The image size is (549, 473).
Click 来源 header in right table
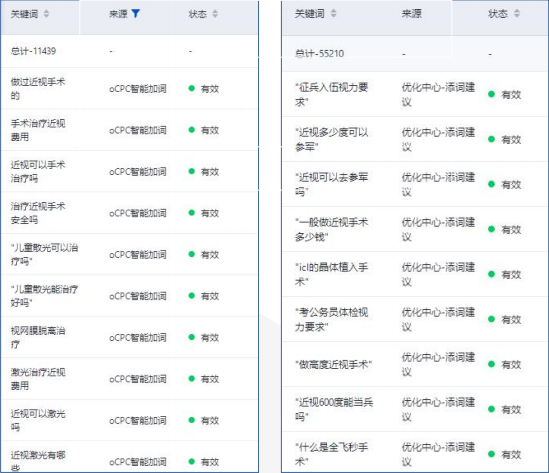pyautogui.click(x=411, y=14)
